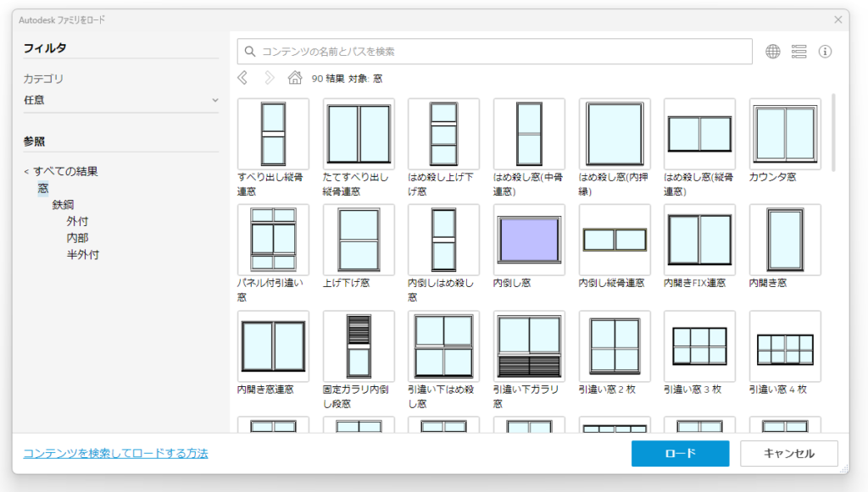Select 鉄鋼 in the reference tree
Viewport: 868px width, 492px height.
tap(64, 205)
